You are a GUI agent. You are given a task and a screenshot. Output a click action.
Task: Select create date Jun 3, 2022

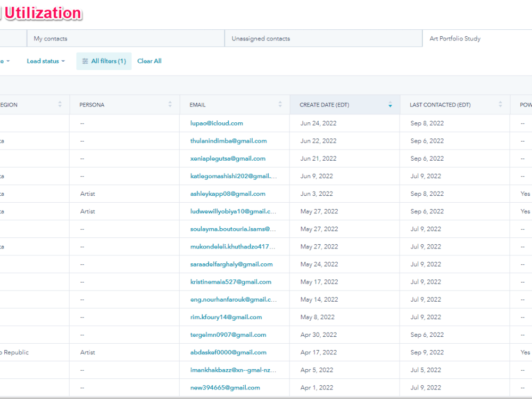[x=317, y=194]
